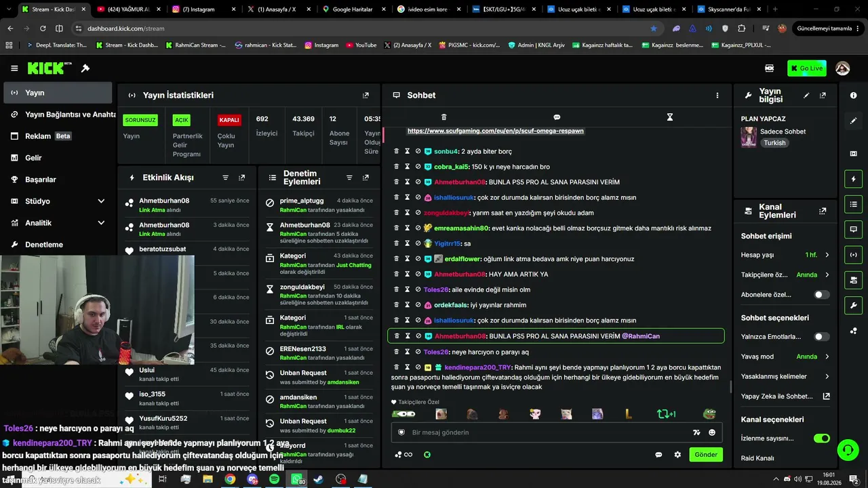868x488 pixels.
Task: Open Google Chrome from the taskbar
Action: (x=230, y=479)
